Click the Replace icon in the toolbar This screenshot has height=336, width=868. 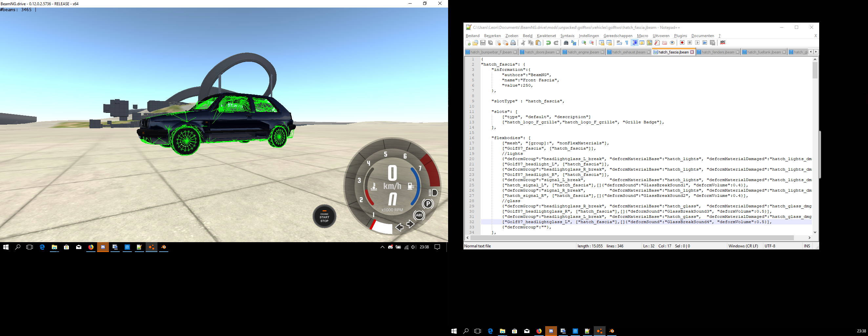point(574,42)
